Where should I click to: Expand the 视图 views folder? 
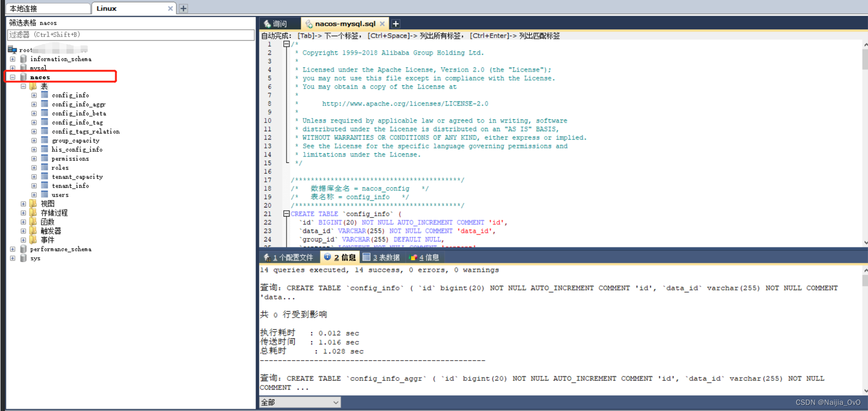click(23, 204)
